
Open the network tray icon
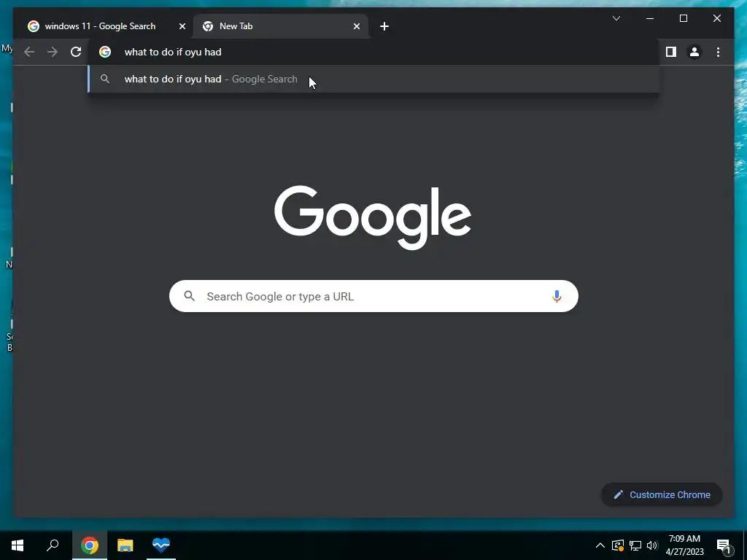635,545
